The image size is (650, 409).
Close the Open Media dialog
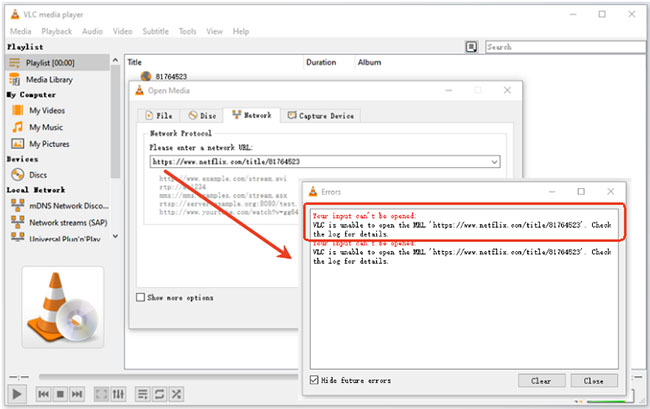[x=507, y=90]
